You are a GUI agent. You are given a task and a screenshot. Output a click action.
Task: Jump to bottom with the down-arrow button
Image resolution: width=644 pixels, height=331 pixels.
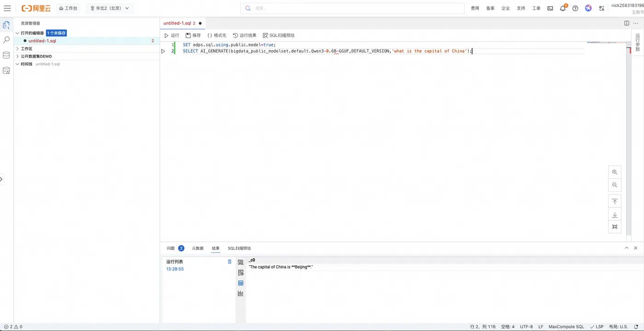(615, 215)
